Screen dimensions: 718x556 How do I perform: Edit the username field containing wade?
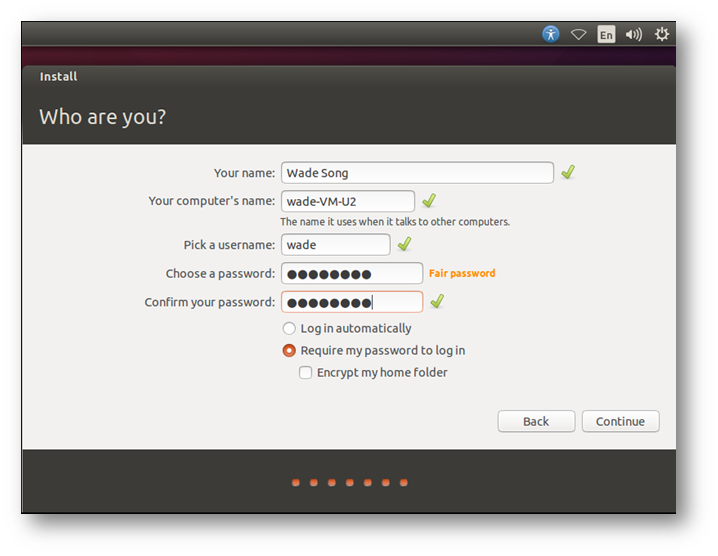336,245
